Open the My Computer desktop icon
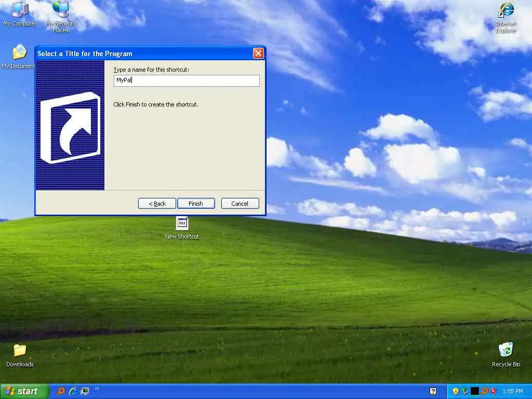The image size is (532, 399). (20, 14)
